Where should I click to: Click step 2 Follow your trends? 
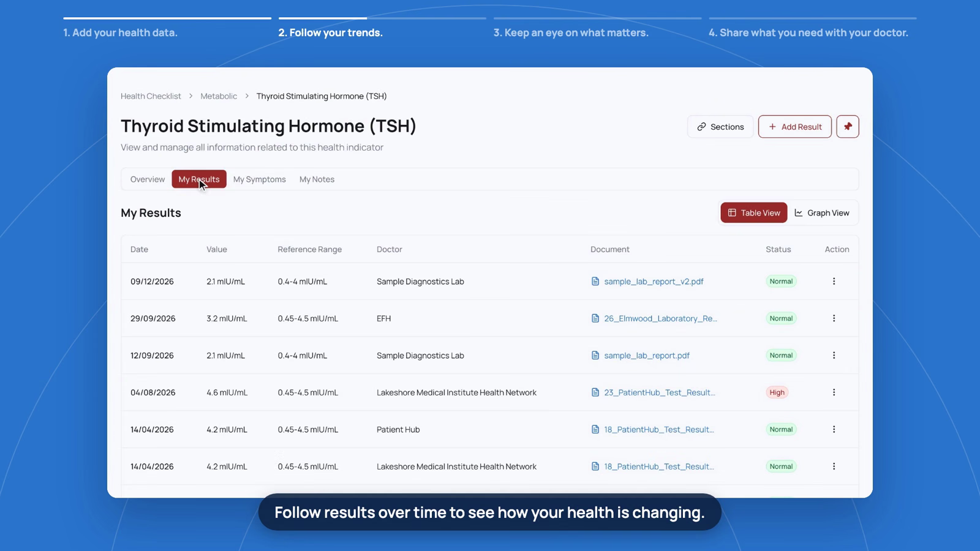(x=330, y=32)
